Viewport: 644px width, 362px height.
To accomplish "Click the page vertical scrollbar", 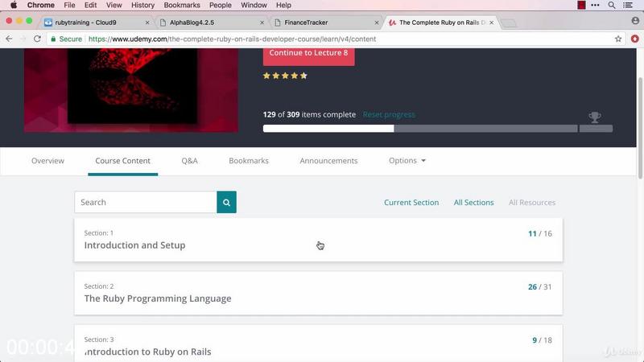I will pos(640,127).
